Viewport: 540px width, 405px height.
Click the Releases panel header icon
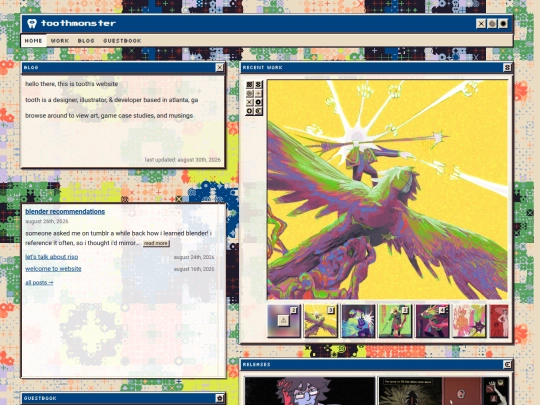[507, 364]
